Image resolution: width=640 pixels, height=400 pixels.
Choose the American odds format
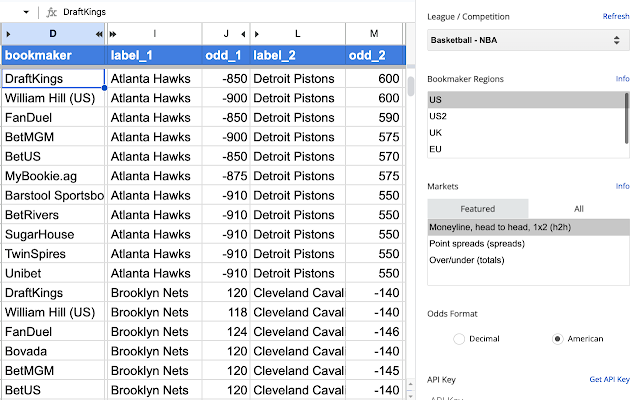pyautogui.click(x=557, y=339)
